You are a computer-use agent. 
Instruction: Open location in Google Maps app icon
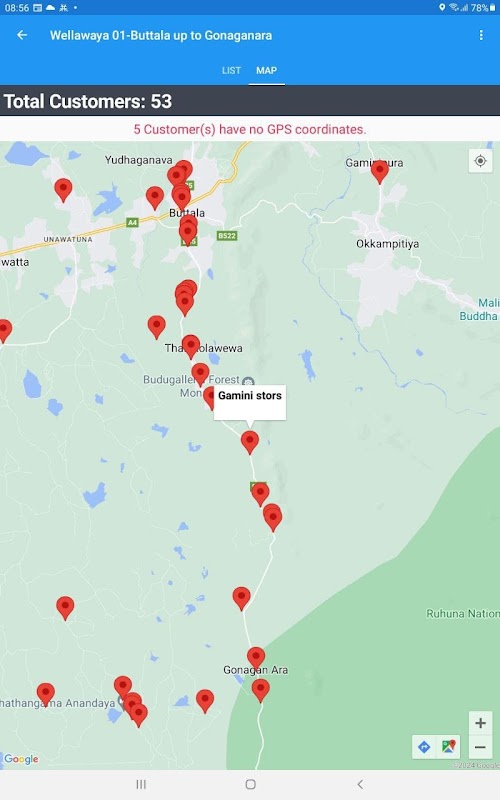[448, 747]
